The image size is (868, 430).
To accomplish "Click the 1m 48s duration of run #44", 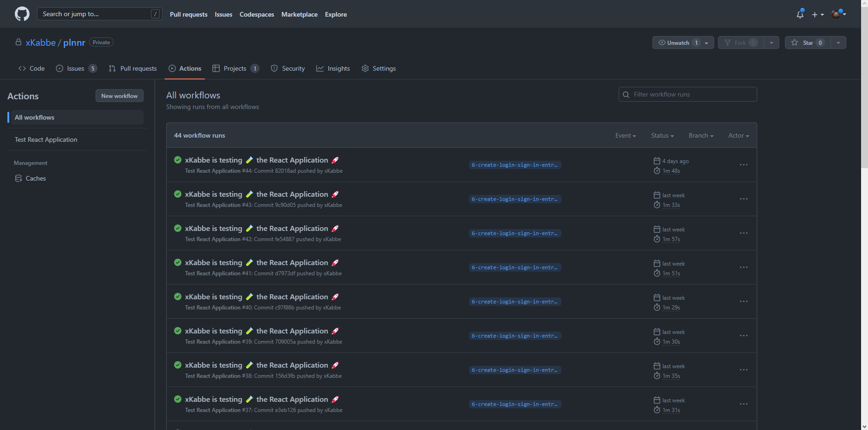I will (671, 171).
